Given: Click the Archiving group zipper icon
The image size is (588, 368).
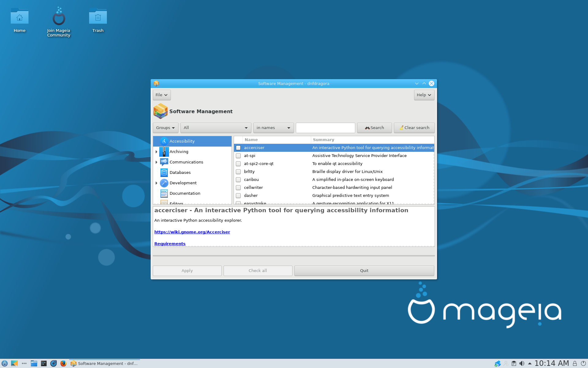Looking at the screenshot, I should click(164, 152).
